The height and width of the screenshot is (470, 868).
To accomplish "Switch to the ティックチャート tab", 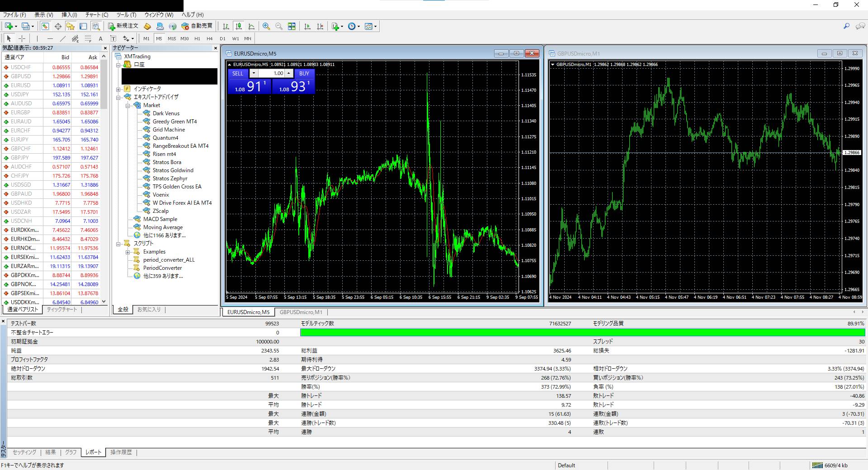I will click(x=62, y=310).
